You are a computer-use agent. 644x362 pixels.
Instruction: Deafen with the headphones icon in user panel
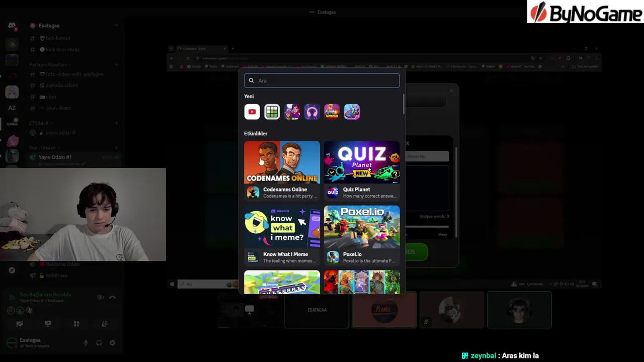point(99,343)
